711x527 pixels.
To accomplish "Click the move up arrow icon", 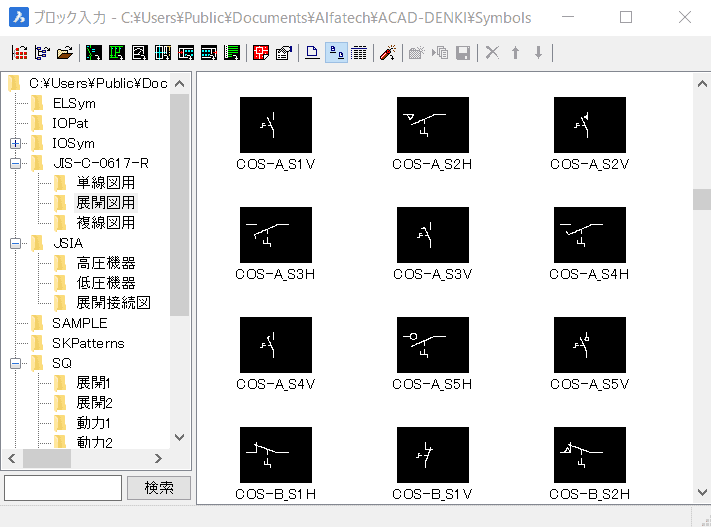I will point(515,53).
